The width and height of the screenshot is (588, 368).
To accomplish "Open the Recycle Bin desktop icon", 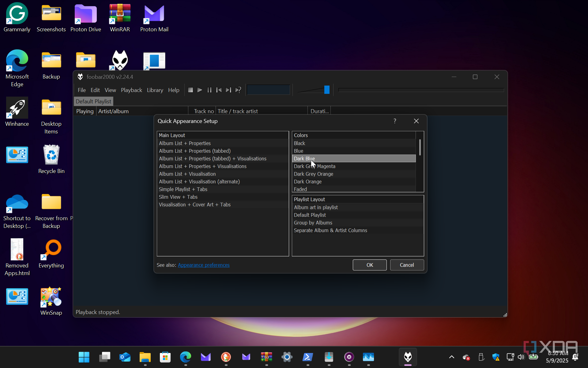I will click(x=51, y=159).
